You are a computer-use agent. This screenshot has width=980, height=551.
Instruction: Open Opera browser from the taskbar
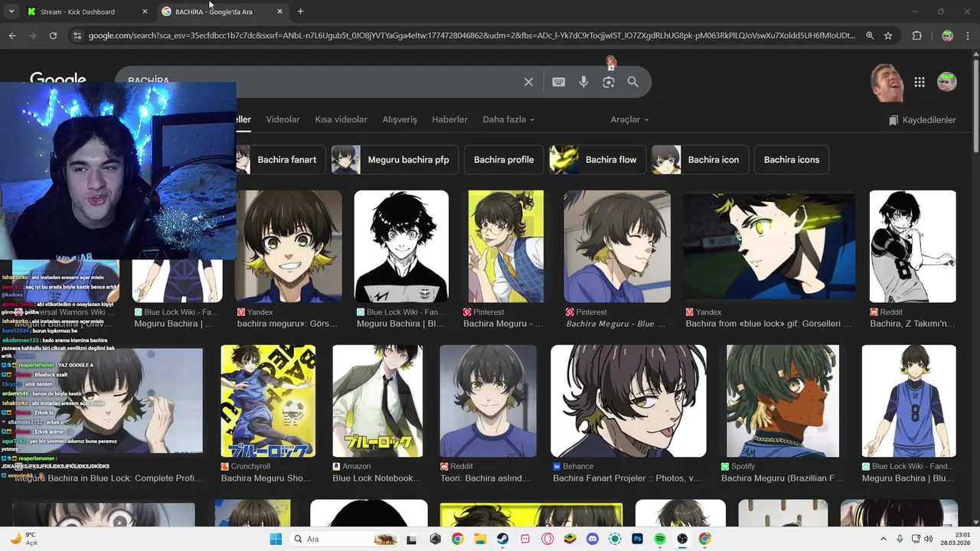pos(547,539)
